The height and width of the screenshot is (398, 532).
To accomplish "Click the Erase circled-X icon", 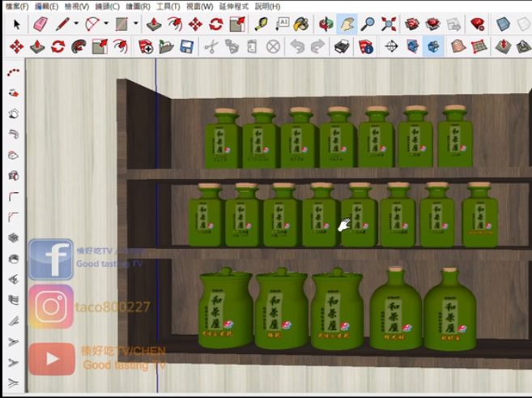I will coord(273,46).
